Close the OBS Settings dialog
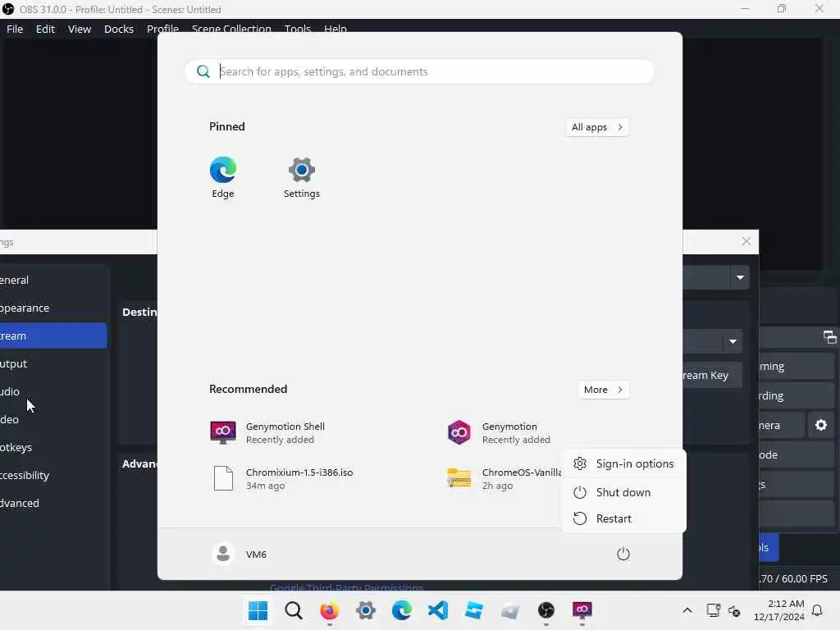Screen dimensions: 840x630 pyautogui.click(x=746, y=242)
